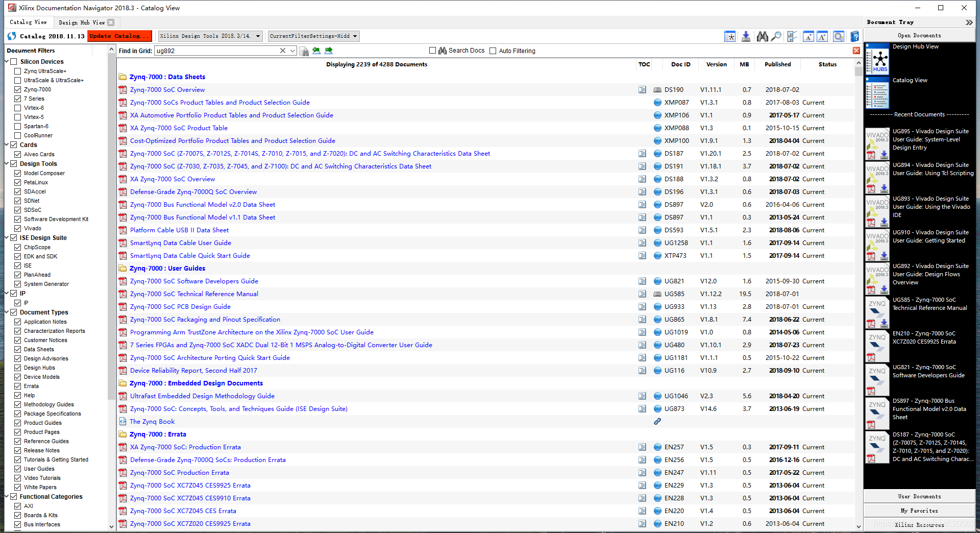Click the download icon on UG892 tray item
Viewport: 980px width, 533px height.
click(884, 289)
